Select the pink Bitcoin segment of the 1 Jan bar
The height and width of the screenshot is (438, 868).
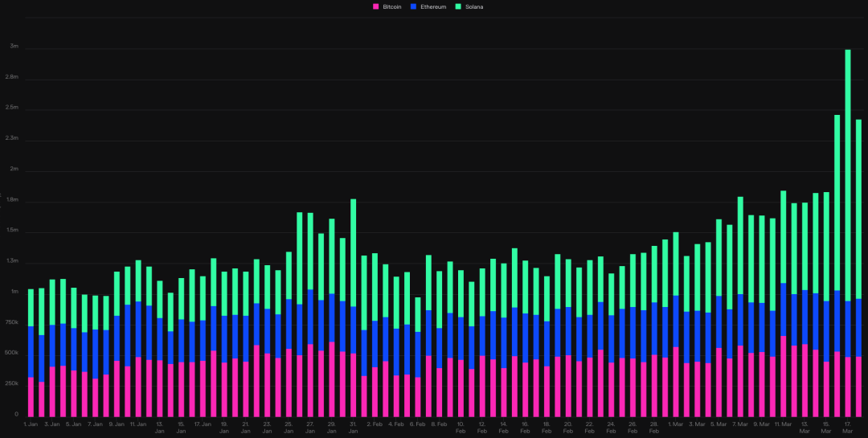click(31, 396)
